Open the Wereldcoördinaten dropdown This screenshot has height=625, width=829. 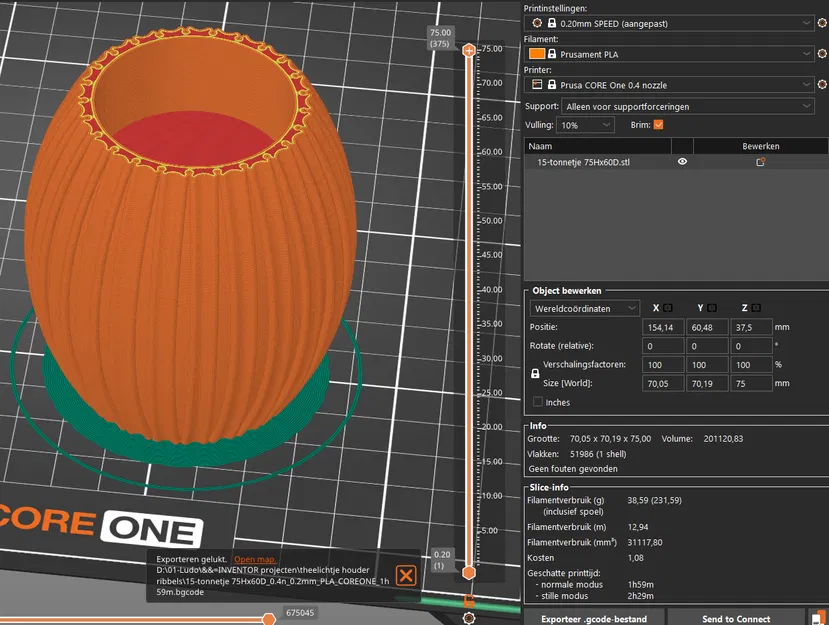click(584, 308)
